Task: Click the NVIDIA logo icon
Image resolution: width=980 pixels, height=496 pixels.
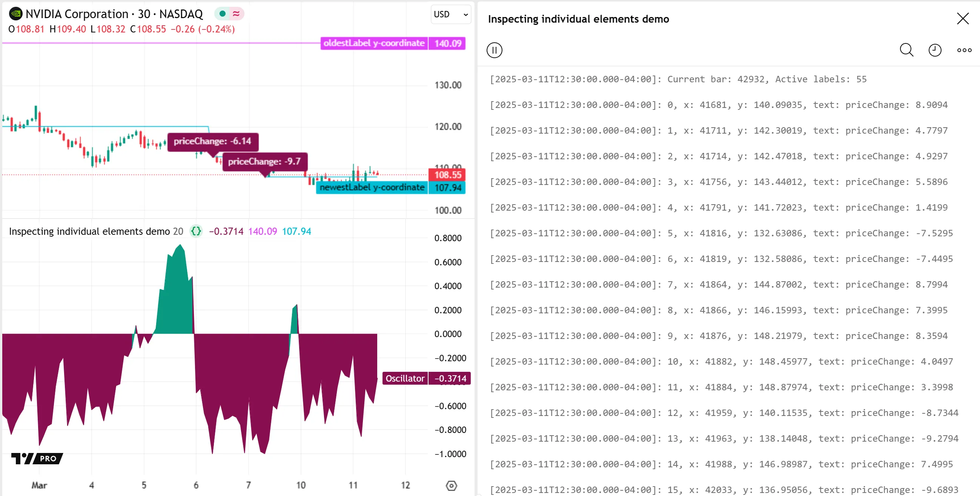Action: click(x=15, y=14)
